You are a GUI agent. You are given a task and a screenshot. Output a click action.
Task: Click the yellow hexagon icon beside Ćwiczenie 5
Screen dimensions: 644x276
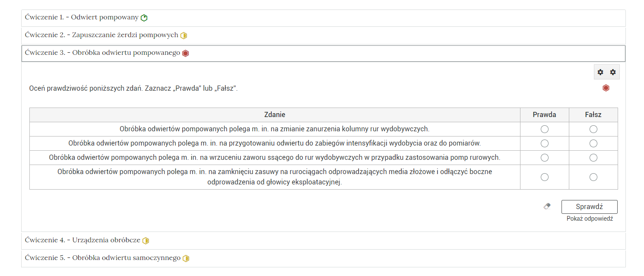tap(186, 258)
